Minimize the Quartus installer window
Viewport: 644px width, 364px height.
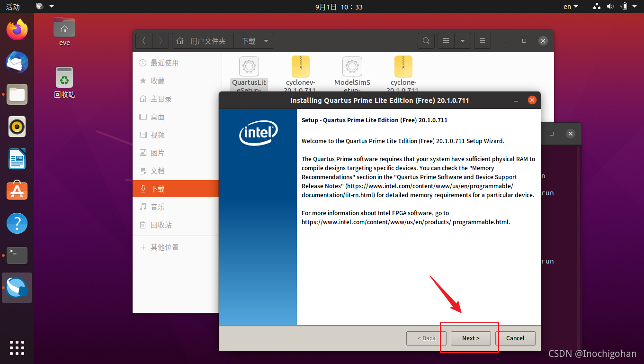516,100
